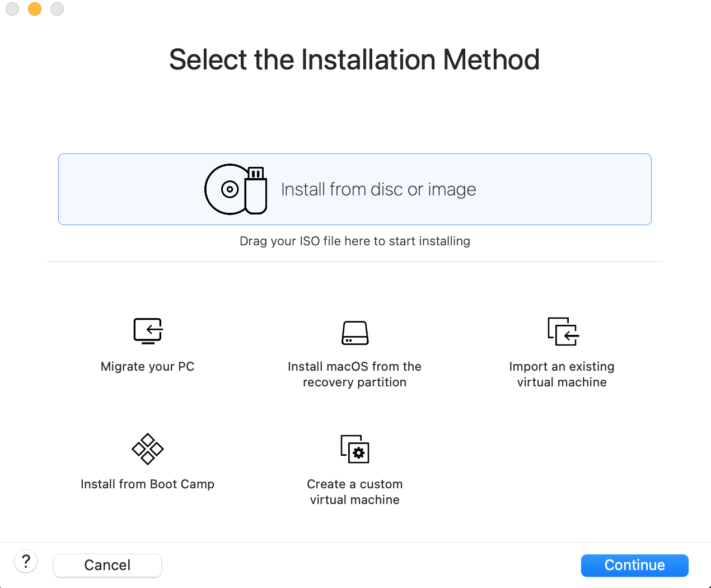711x588 pixels.
Task: Cancel the installation assistant
Action: pos(107,565)
